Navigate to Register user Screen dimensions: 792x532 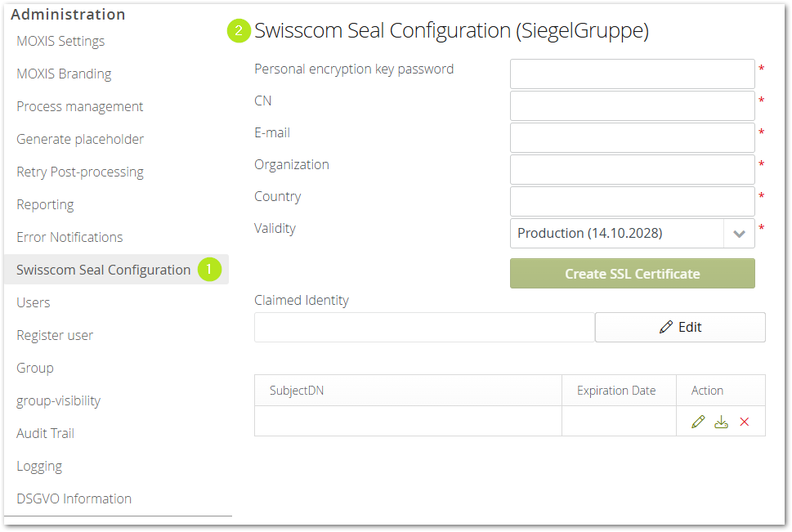tap(55, 335)
